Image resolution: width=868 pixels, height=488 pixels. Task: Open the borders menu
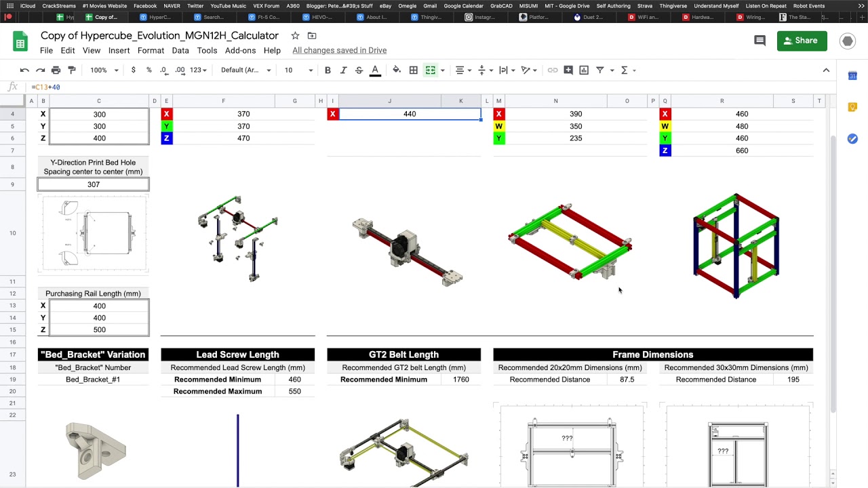[413, 70]
